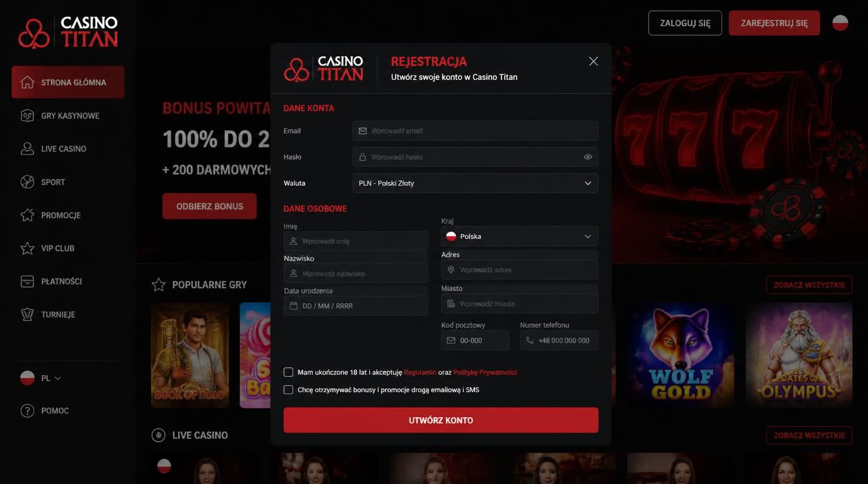Open the Gates of Olympus game thumbnail
This screenshot has height=484, width=868.
tap(799, 355)
